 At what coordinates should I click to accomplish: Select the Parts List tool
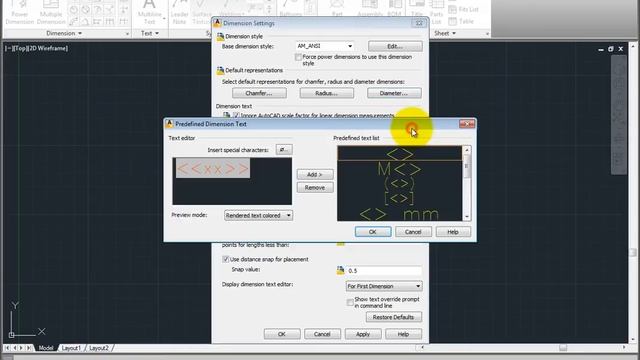pyautogui.click(x=436, y=12)
